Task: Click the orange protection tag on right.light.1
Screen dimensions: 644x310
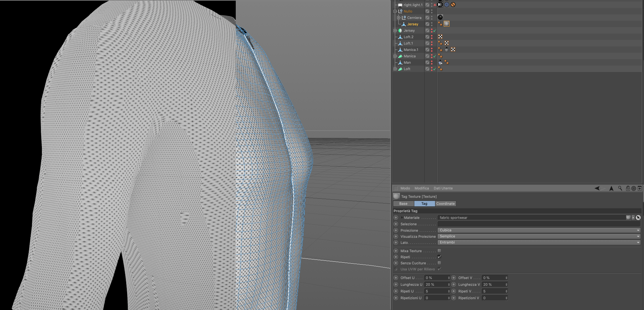Action: (453, 4)
